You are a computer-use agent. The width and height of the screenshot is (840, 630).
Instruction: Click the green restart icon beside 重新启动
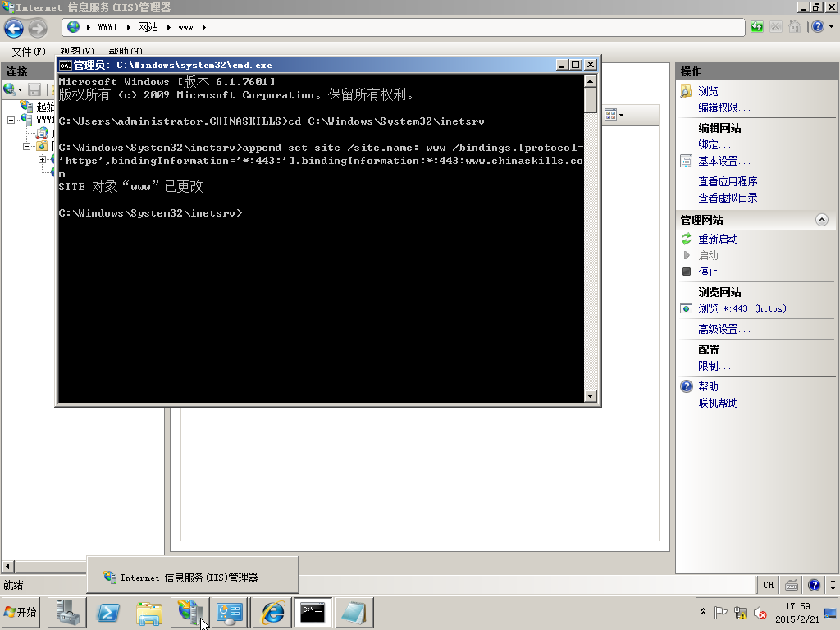coord(687,239)
